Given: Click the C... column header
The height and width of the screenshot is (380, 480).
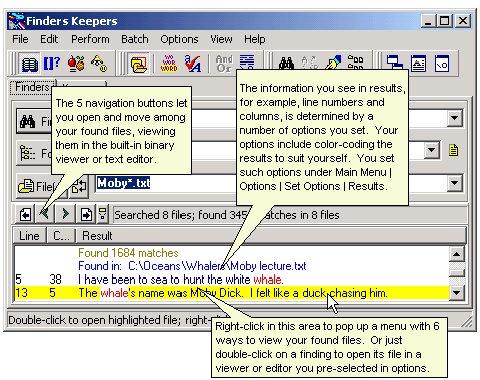Looking at the screenshot, I should click(x=61, y=236).
